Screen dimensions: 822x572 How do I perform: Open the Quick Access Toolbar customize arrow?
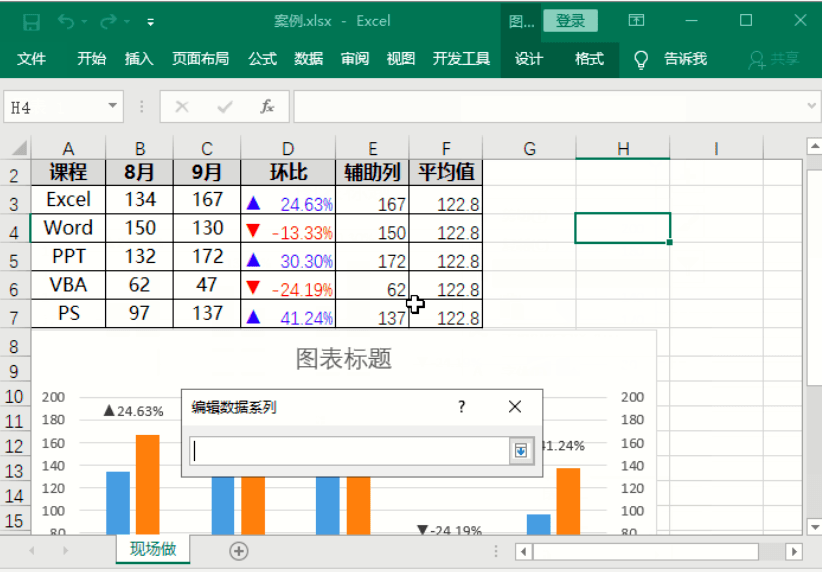150,21
